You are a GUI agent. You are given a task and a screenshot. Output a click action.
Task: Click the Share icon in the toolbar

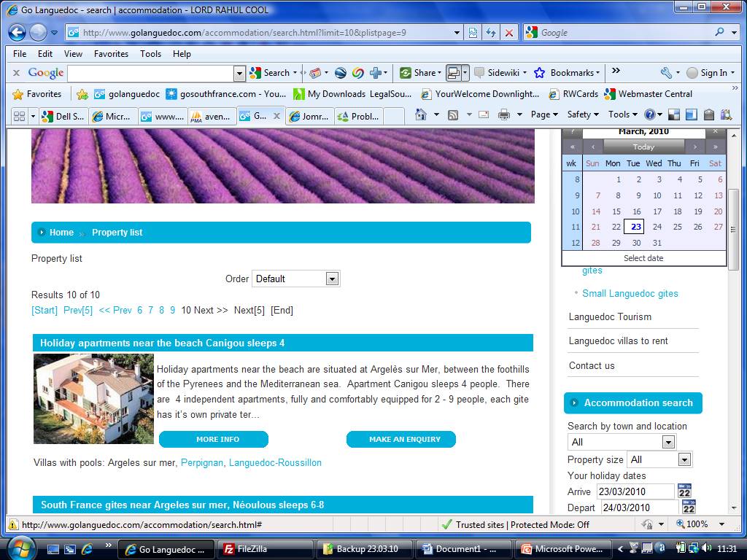click(x=406, y=73)
